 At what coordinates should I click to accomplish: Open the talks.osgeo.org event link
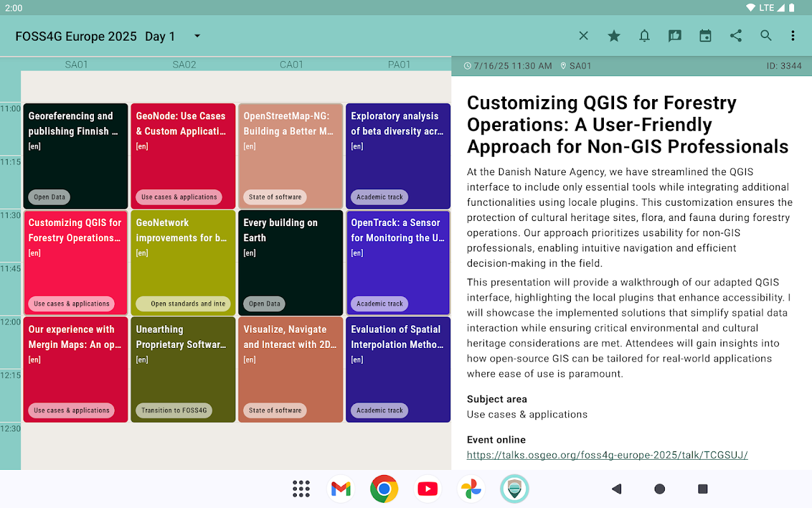click(x=607, y=455)
